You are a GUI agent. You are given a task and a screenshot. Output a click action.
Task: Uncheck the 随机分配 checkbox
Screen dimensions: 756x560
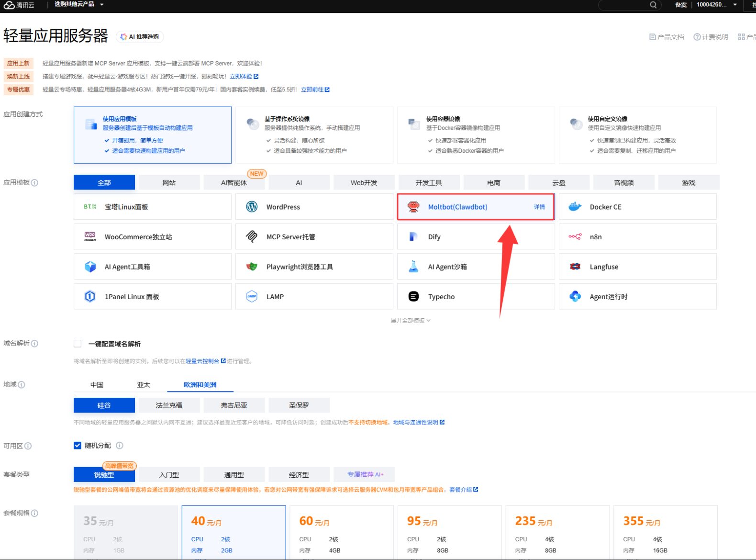[x=78, y=445]
